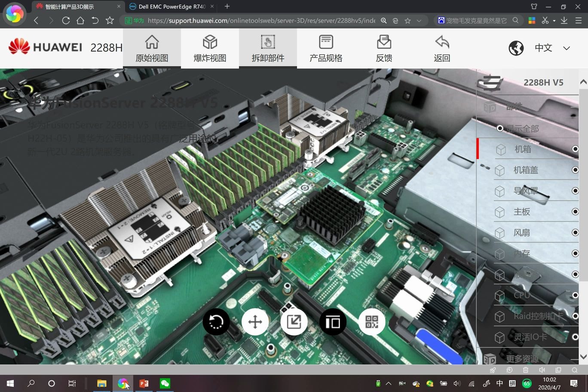Show the QR code
Image resolution: width=588 pixels, height=392 pixels.
372,322
